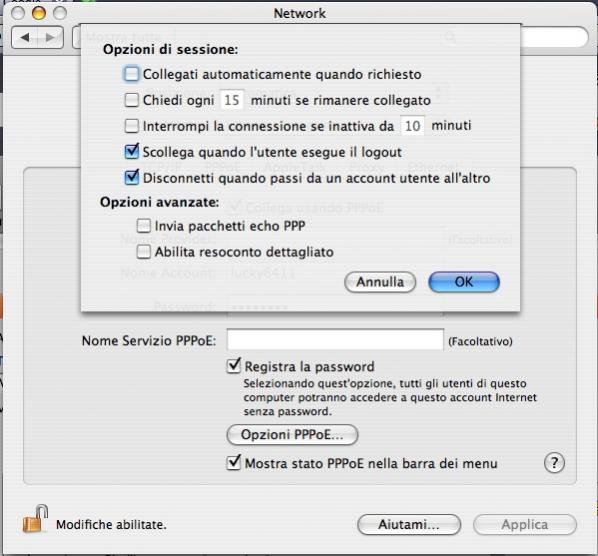Enable Collegati automaticamente quando richiesto
This screenshot has width=598, height=556.
click(x=132, y=74)
